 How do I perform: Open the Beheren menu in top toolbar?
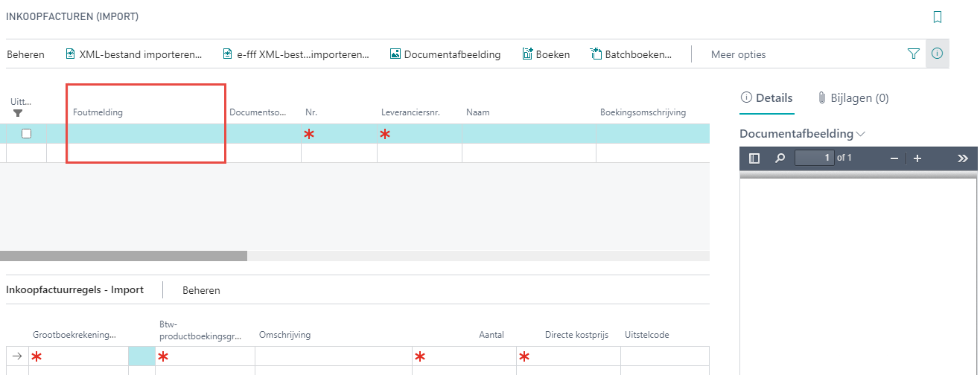pos(25,54)
